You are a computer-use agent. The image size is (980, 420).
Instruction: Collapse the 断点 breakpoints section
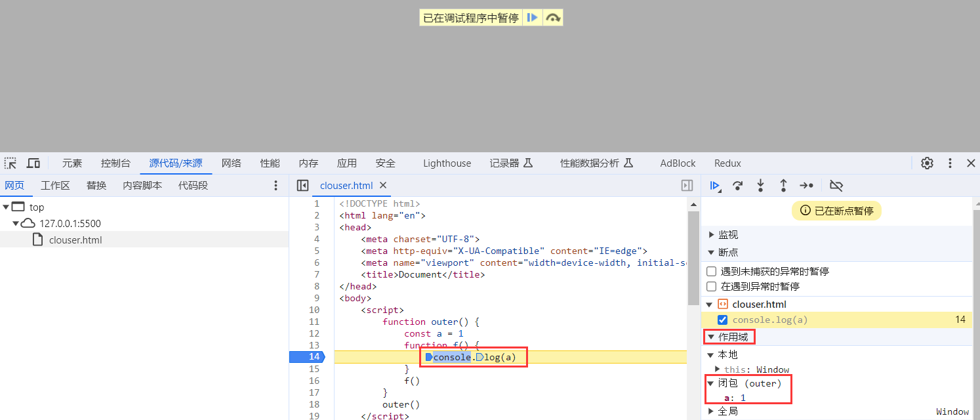coord(712,252)
